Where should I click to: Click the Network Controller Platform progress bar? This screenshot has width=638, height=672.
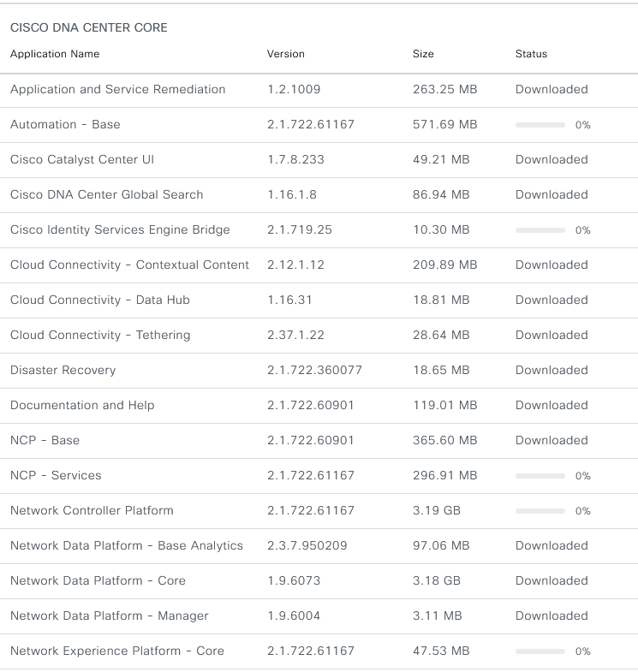pyautogui.click(x=540, y=511)
